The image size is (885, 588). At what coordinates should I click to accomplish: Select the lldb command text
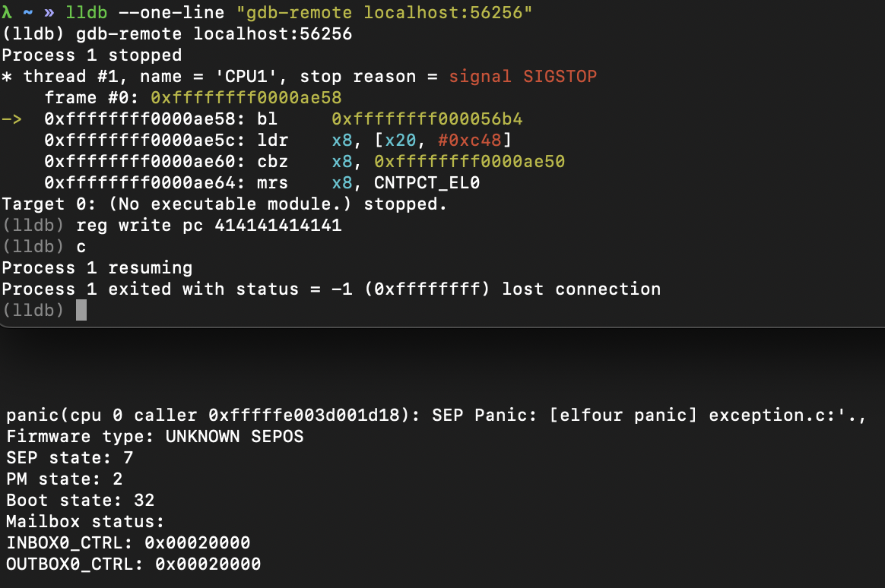pos(87,12)
